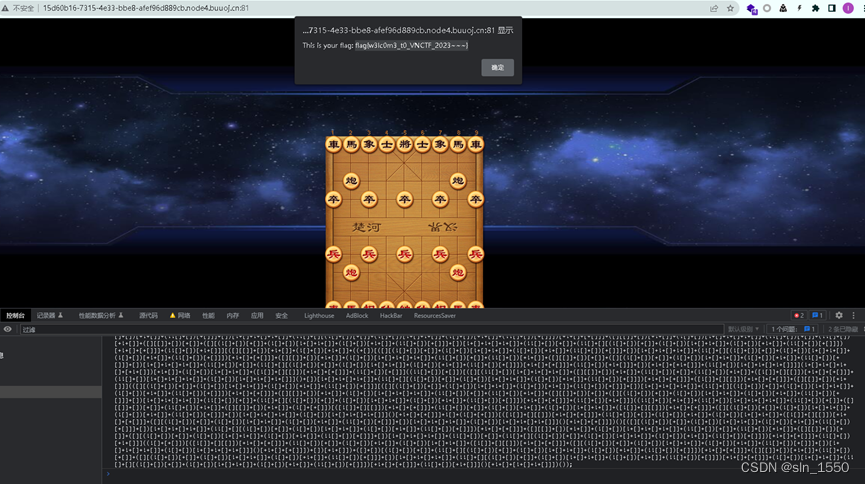This screenshot has width=865, height=484.
Task: Open the AdBlock DevTools tab
Action: [357, 316]
